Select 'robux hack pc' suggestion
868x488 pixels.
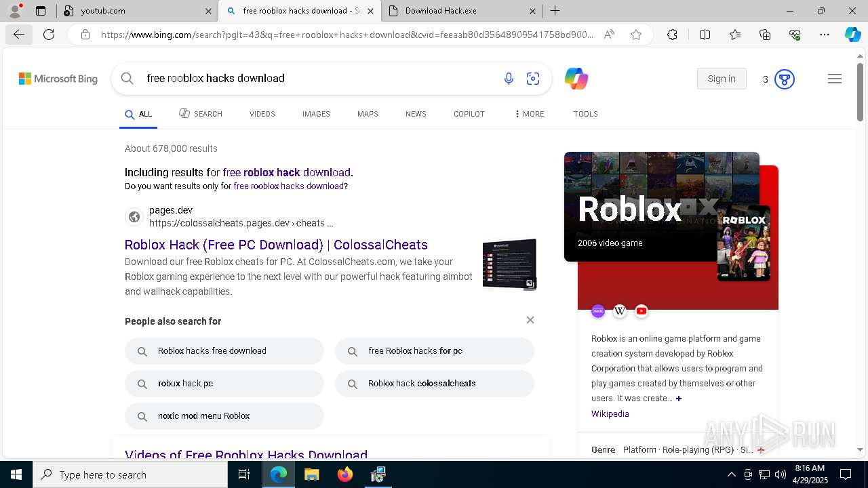coord(224,384)
